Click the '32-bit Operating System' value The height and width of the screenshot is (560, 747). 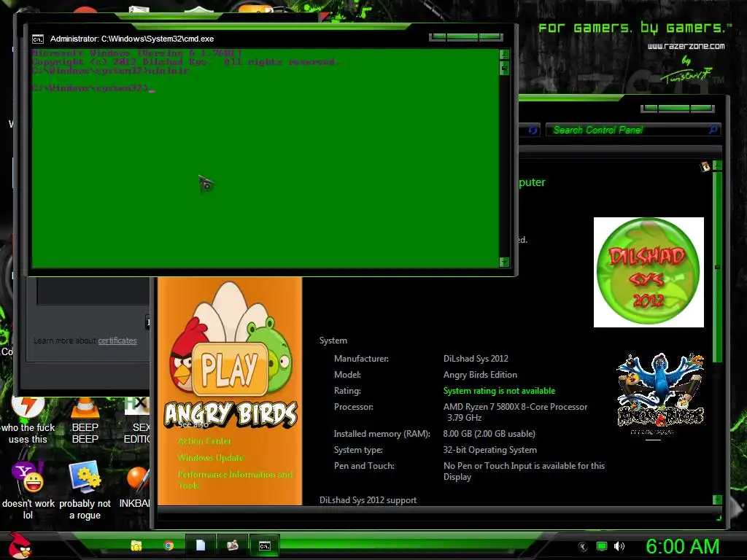click(489, 450)
